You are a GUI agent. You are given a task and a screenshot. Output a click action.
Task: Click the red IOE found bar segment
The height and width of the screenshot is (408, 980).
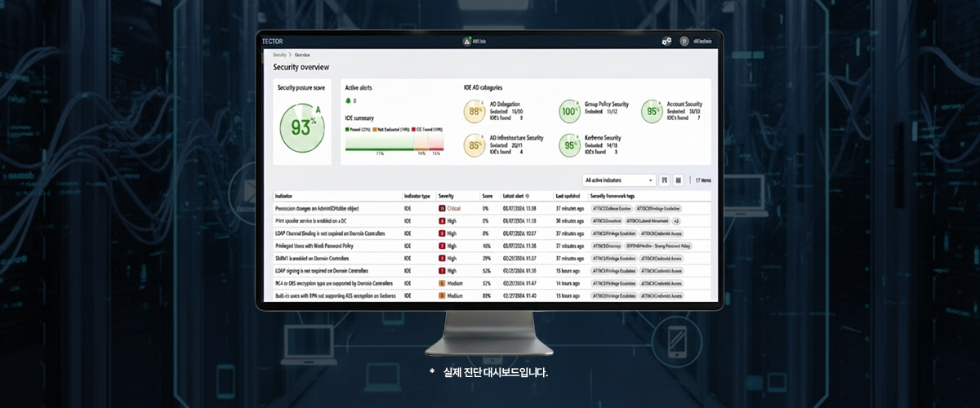[435, 144]
